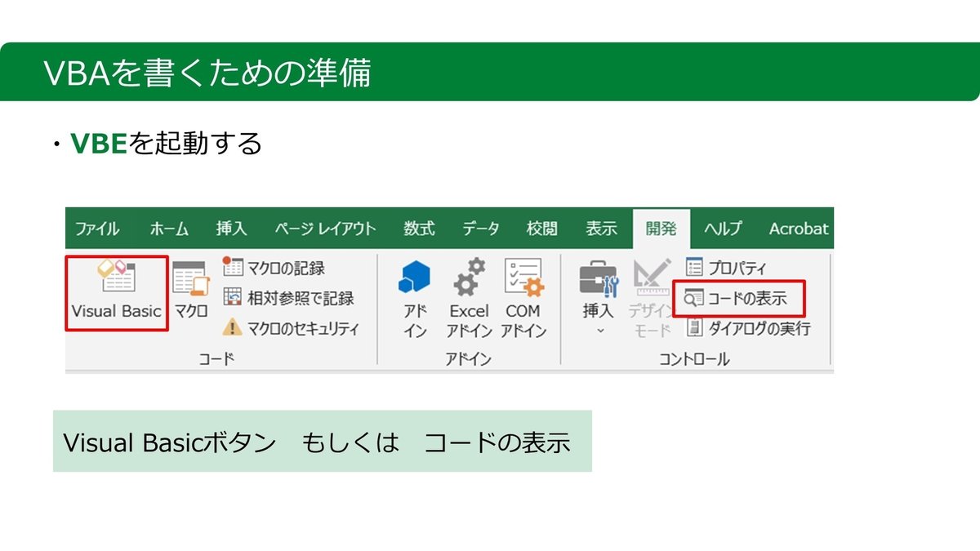Start マクロの記録 (Record Macro)
The width and height of the screenshot is (980, 551).
click(x=274, y=268)
